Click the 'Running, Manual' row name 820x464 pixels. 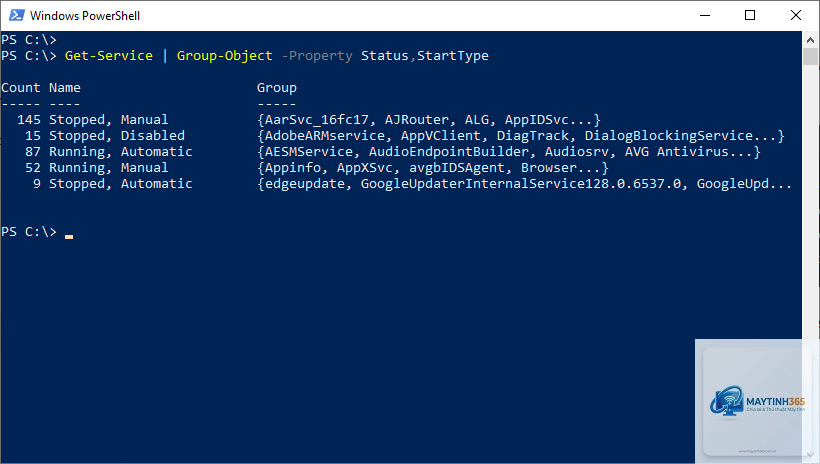[x=109, y=168]
